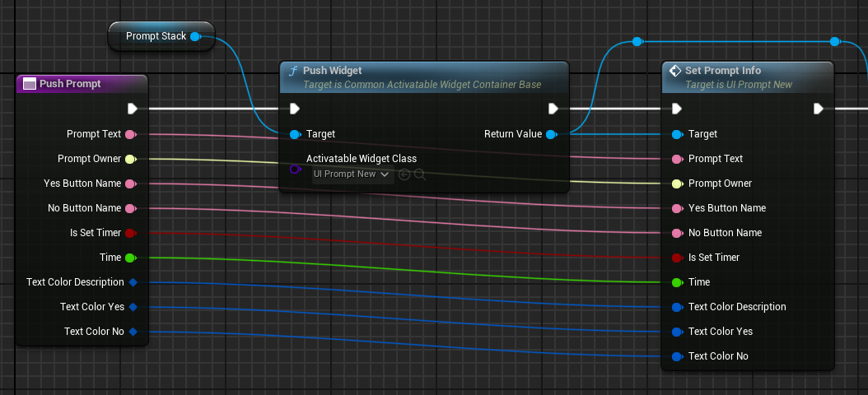Click the Push Prompt custom event icon
Image resolution: width=868 pixels, height=395 pixels.
click(30, 84)
